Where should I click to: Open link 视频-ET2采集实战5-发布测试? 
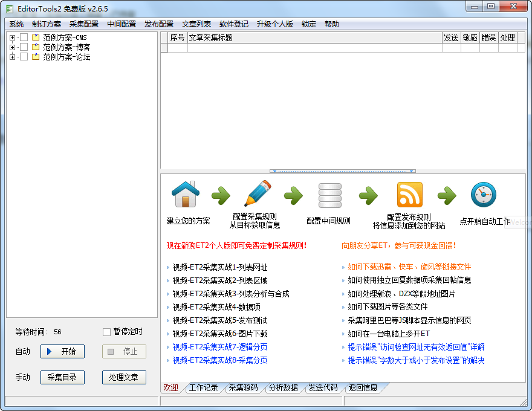coord(220,320)
